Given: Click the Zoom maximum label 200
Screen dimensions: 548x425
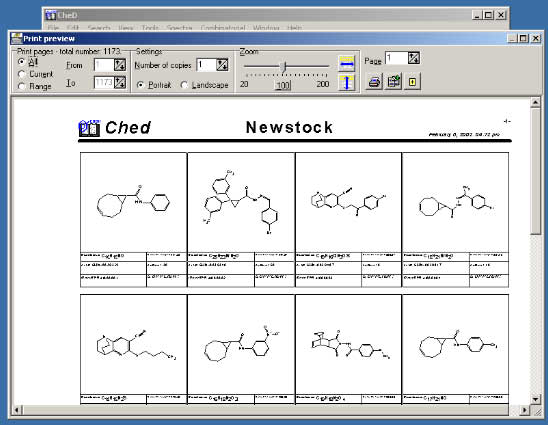Looking at the screenshot, I should [x=323, y=84].
